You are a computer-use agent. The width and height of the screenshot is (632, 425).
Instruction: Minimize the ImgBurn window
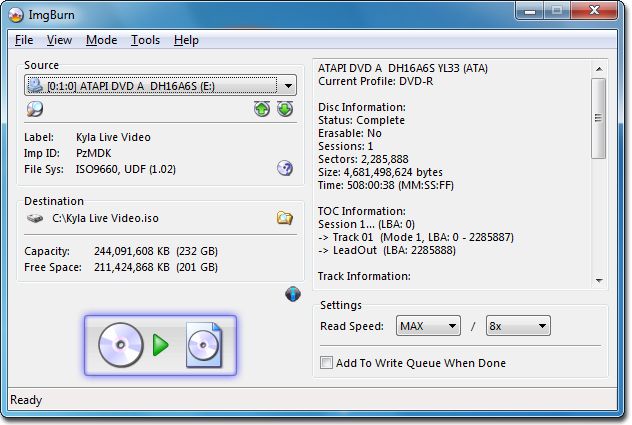pyautogui.click(x=530, y=11)
